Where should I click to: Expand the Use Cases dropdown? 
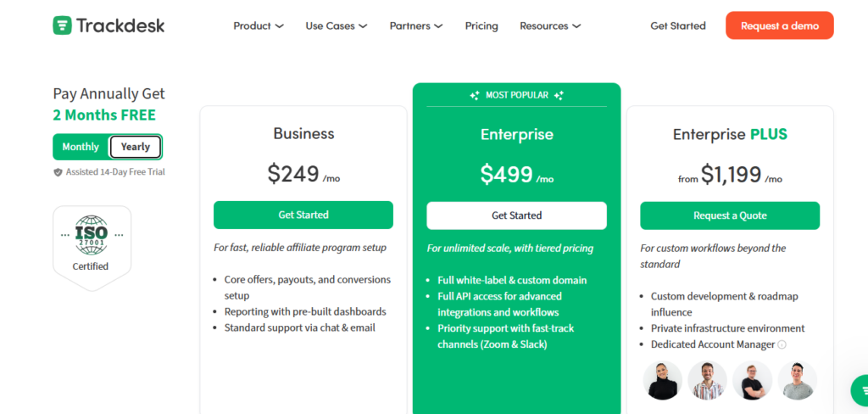pos(337,26)
